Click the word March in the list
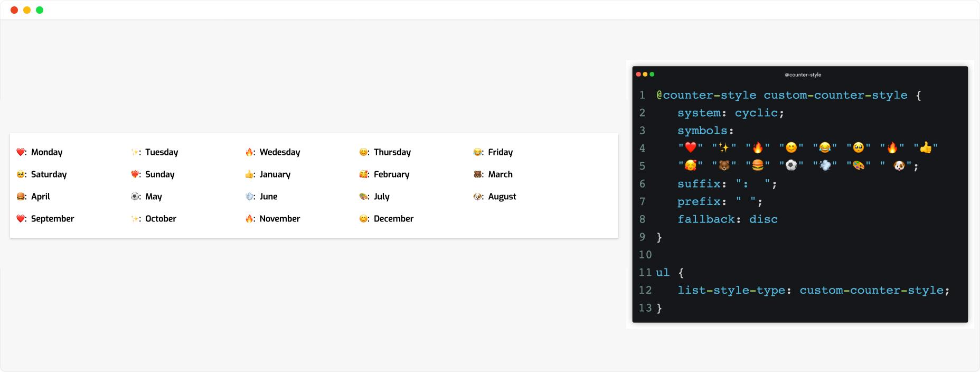This screenshot has height=372, width=980. click(501, 174)
